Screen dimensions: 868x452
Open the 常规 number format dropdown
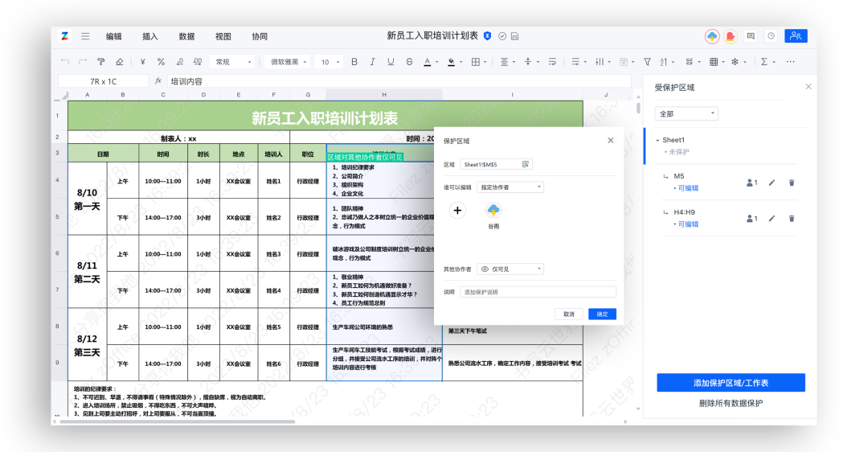233,62
